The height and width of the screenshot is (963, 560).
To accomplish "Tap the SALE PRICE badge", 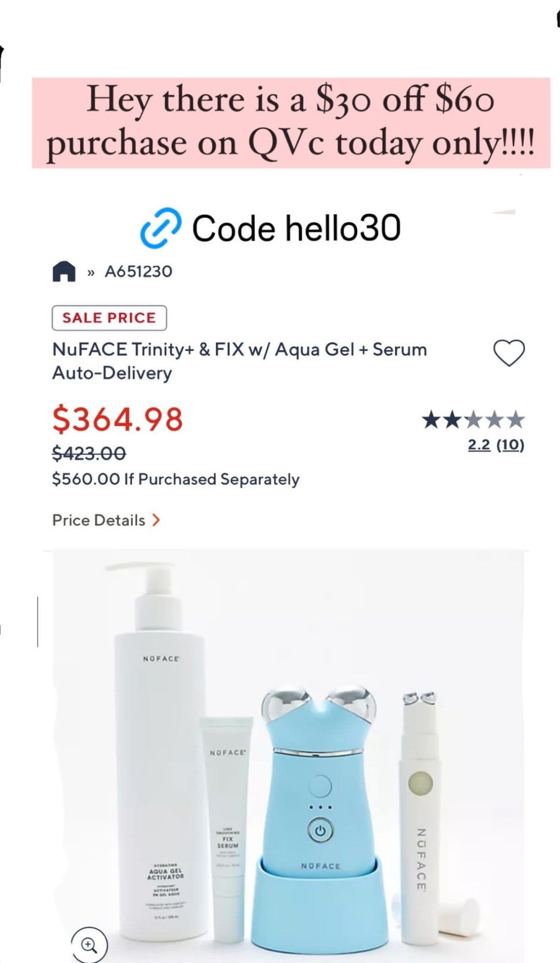I will [x=109, y=318].
